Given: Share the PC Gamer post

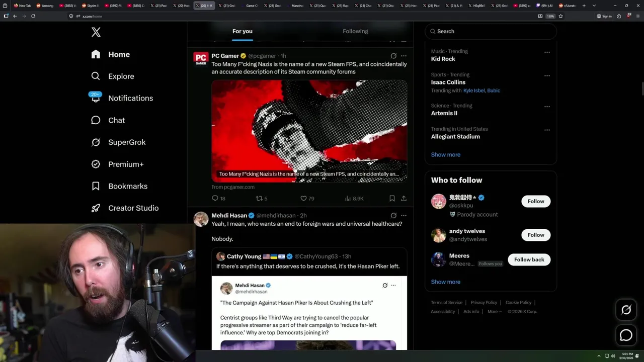Looking at the screenshot, I should point(404,199).
